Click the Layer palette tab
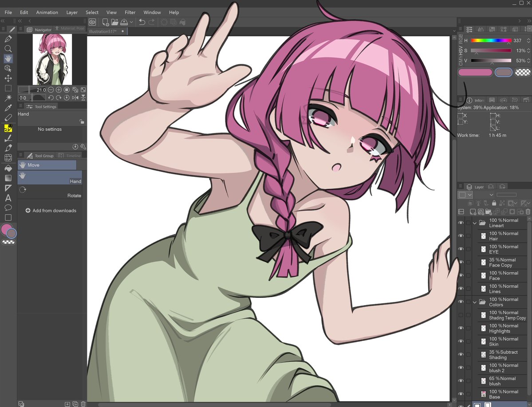 pos(475,187)
